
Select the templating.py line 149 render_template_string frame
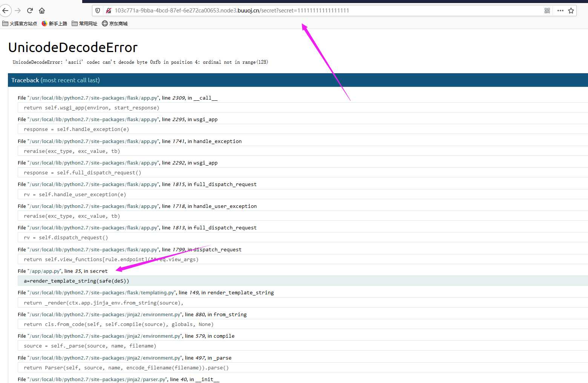146,292
